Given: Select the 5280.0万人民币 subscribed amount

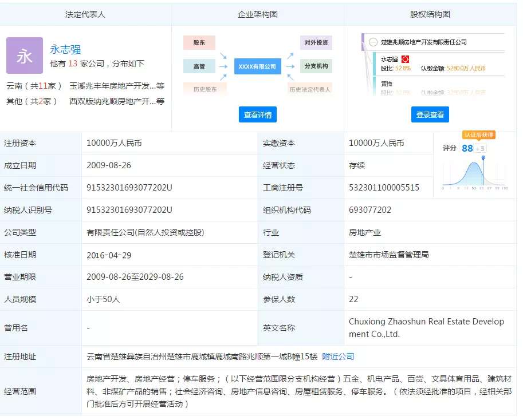Looking at the screenshot, I should (466, 68).
